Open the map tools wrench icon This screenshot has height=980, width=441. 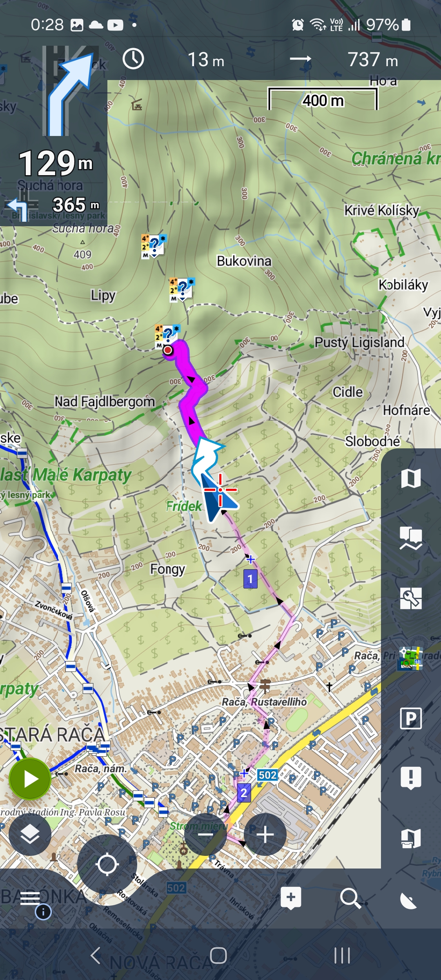tap(411, 598)
